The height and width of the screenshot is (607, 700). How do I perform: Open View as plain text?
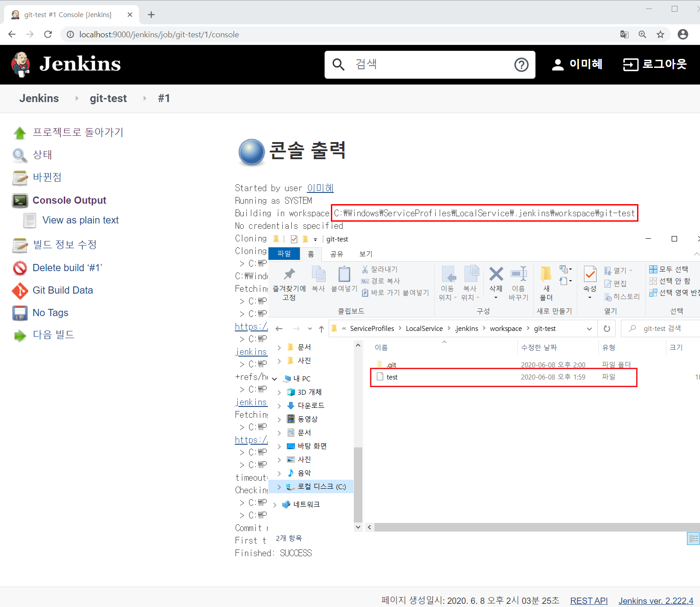coord(80,220)
